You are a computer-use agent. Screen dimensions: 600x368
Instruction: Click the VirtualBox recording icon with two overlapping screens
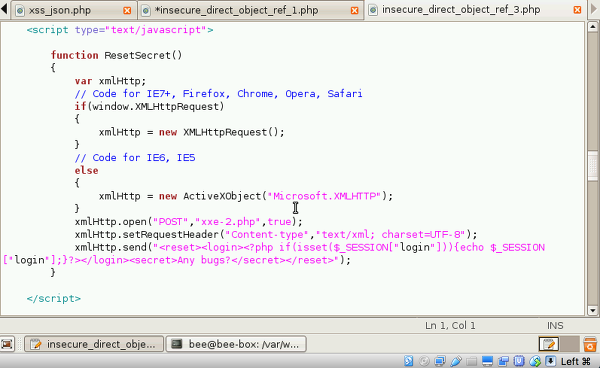(503, 361)
